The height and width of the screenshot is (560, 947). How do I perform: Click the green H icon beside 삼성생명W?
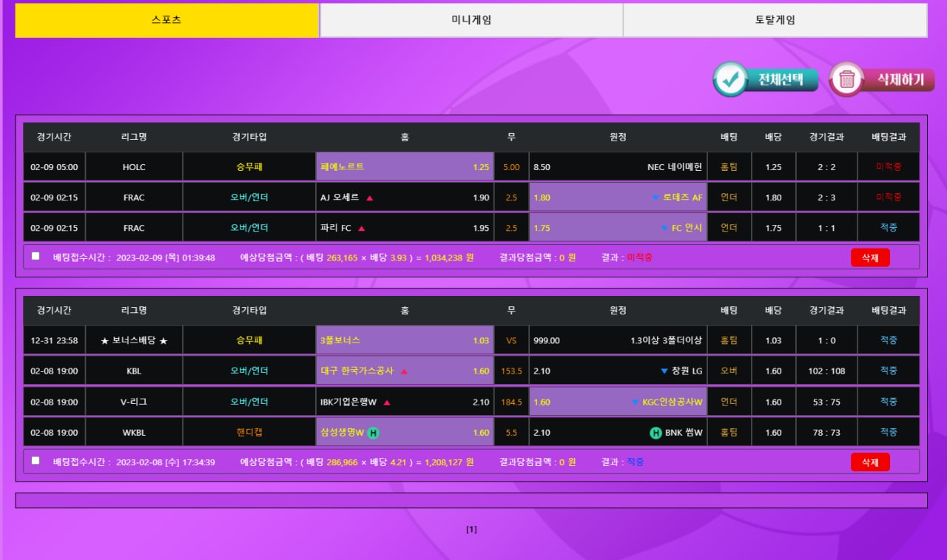point(374,433)
